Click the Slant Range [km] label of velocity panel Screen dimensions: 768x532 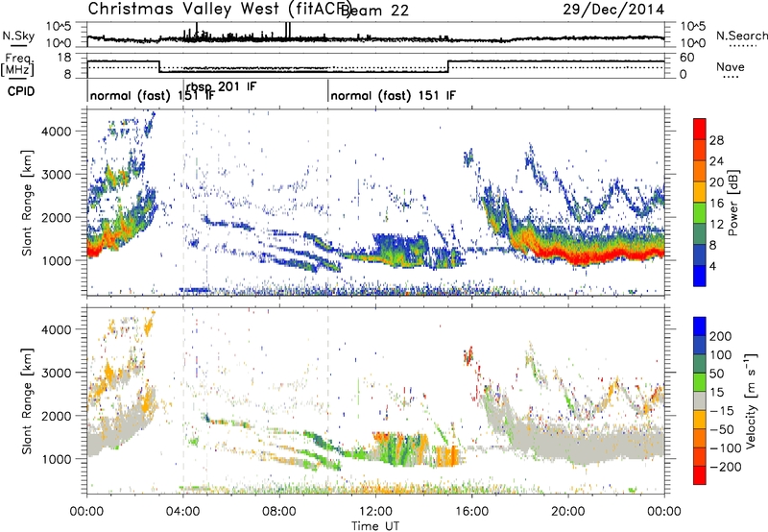coord(27,400)
